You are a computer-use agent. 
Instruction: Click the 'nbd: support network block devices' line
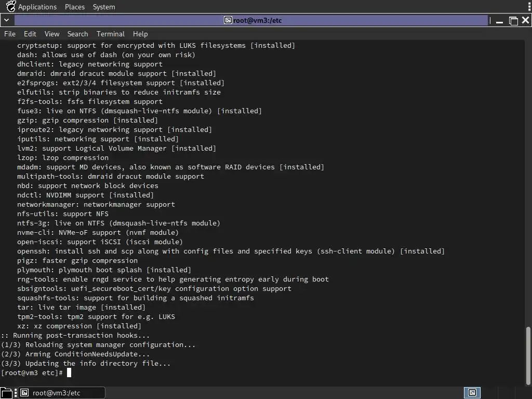[87, 186]
